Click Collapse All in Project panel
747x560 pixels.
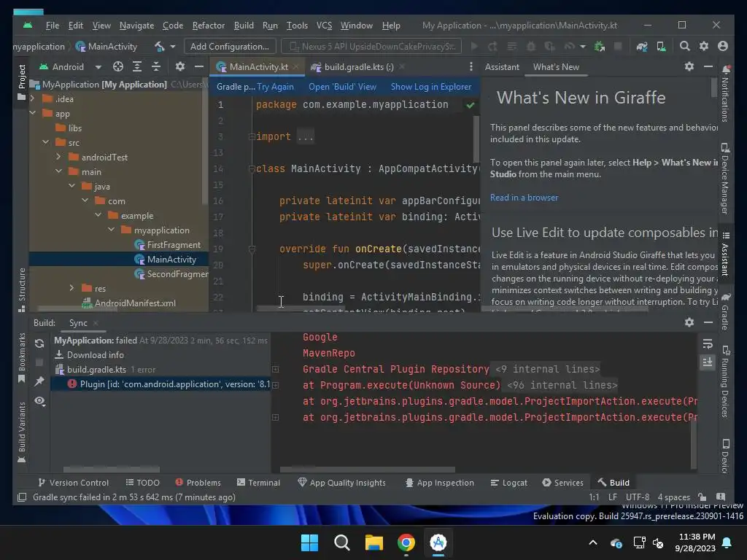(156, 66)
